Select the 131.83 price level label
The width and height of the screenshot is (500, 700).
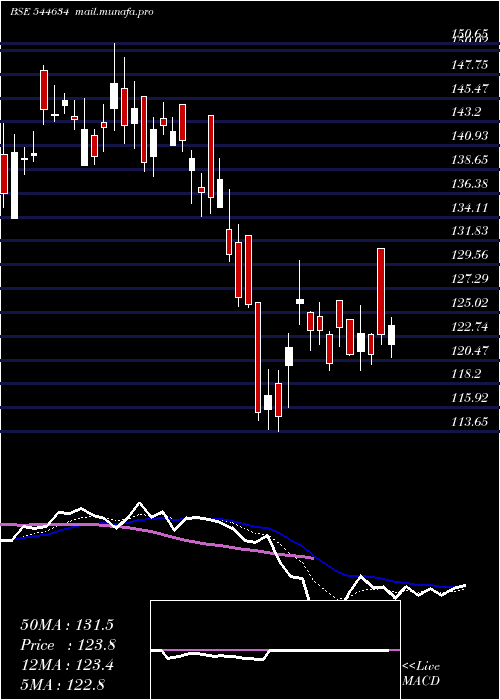click(x=470, y=231)
